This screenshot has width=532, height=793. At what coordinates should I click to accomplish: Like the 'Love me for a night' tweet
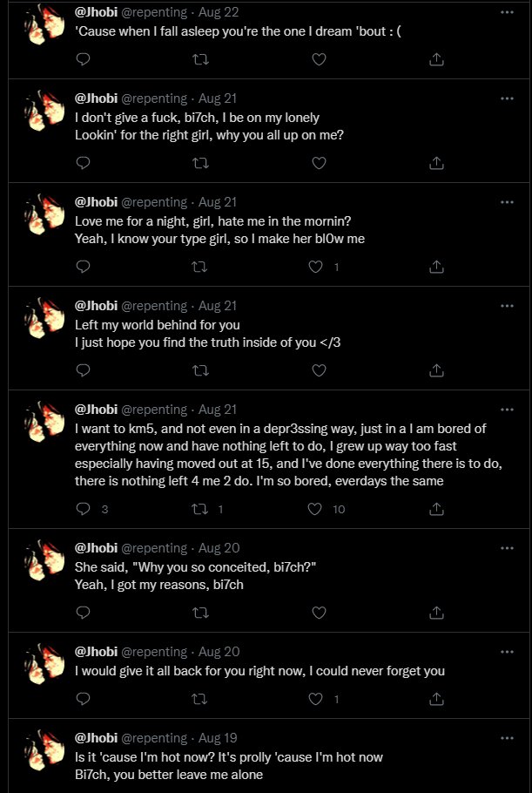pyautogui.click(x=319, y=267)
